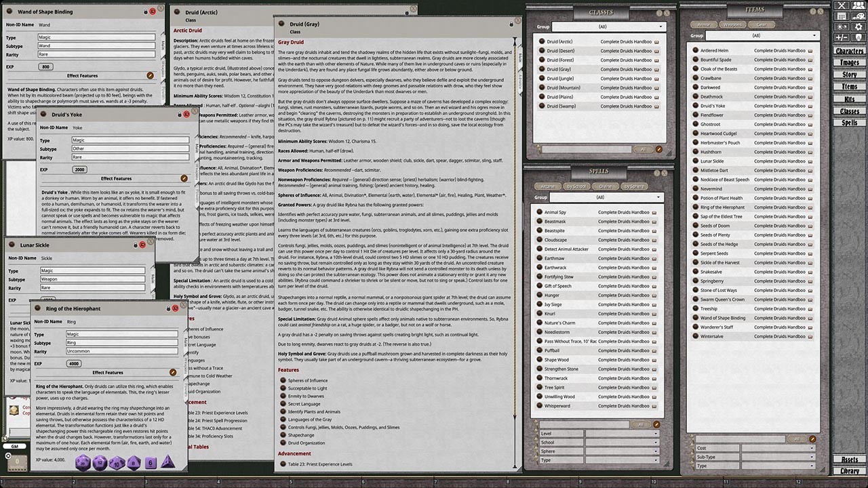
Task: Roll the purple six-sided die
Action: 151,463
